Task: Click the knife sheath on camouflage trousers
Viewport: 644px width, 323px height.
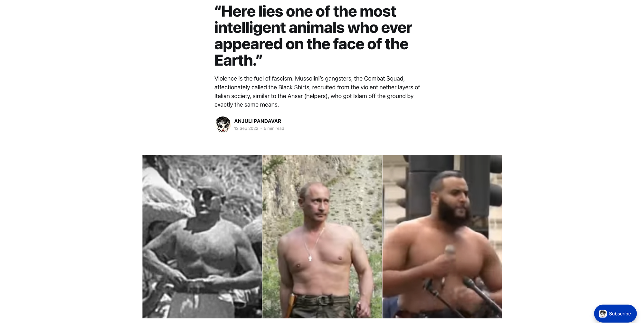Action: coord(291,306)
